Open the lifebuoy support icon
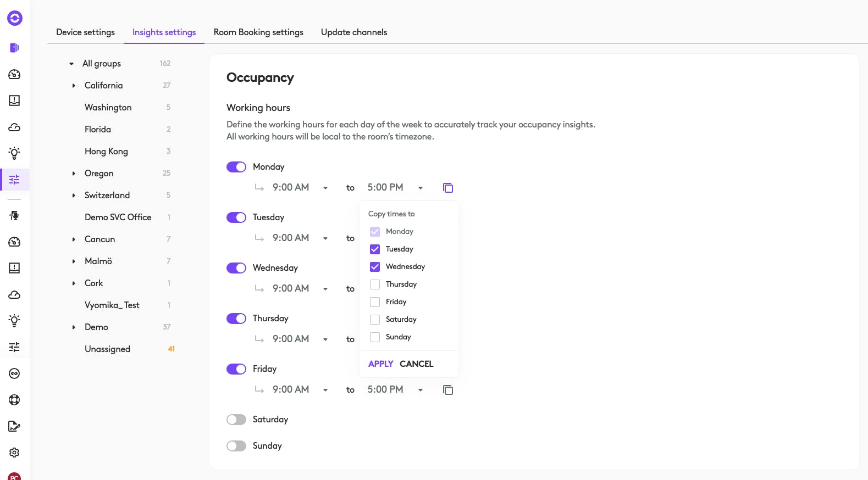868x480 pixels. 15,400
